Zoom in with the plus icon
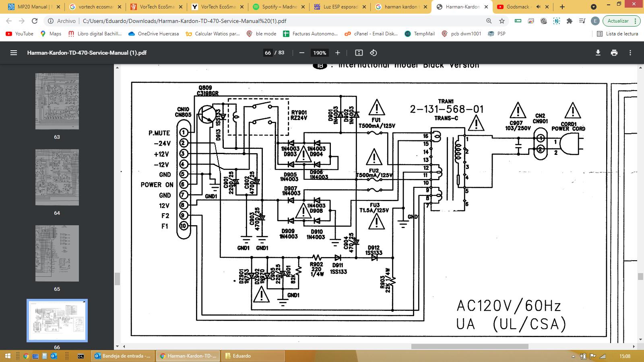This screenshot has width=644, height=362. (x=338, y=53)
